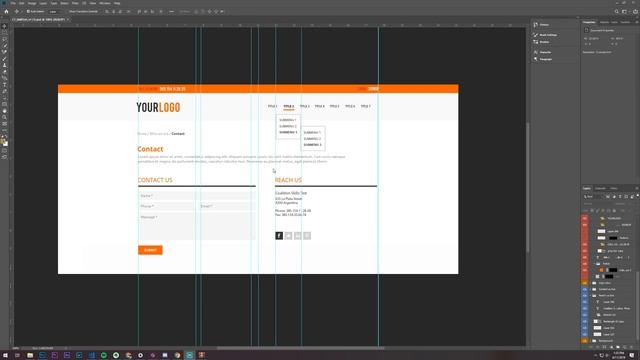Click the link layers icon in Layers footer

click(591, 347)
